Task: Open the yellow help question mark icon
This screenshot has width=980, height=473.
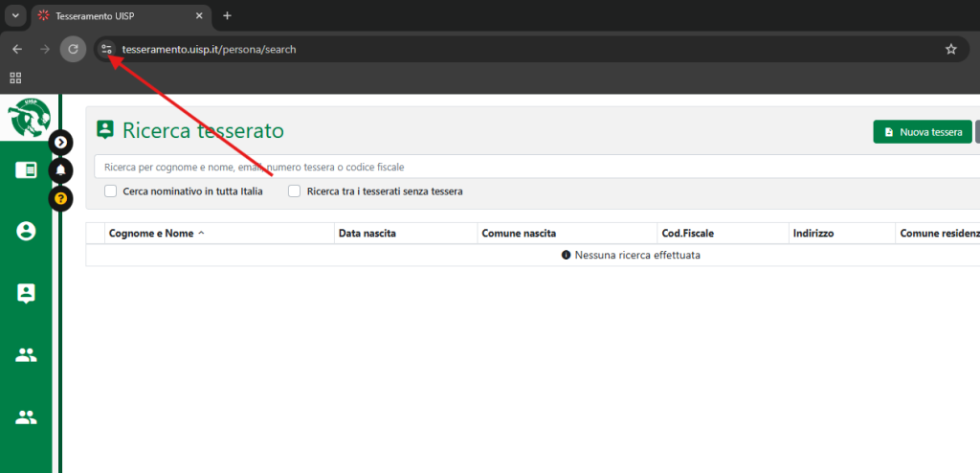Action: (x=61, y=198)
